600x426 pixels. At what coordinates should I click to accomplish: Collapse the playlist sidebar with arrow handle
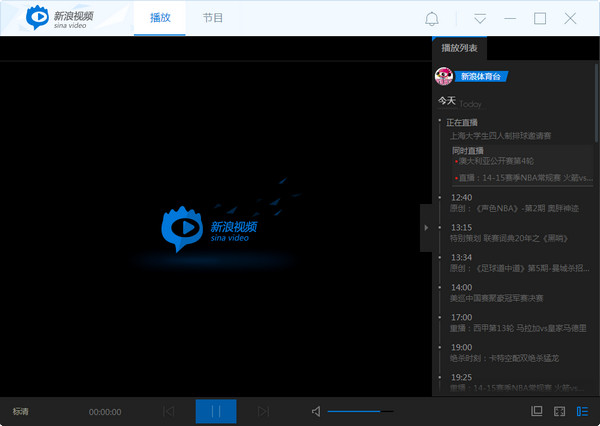pyautogui.click(x=426, y=228)
